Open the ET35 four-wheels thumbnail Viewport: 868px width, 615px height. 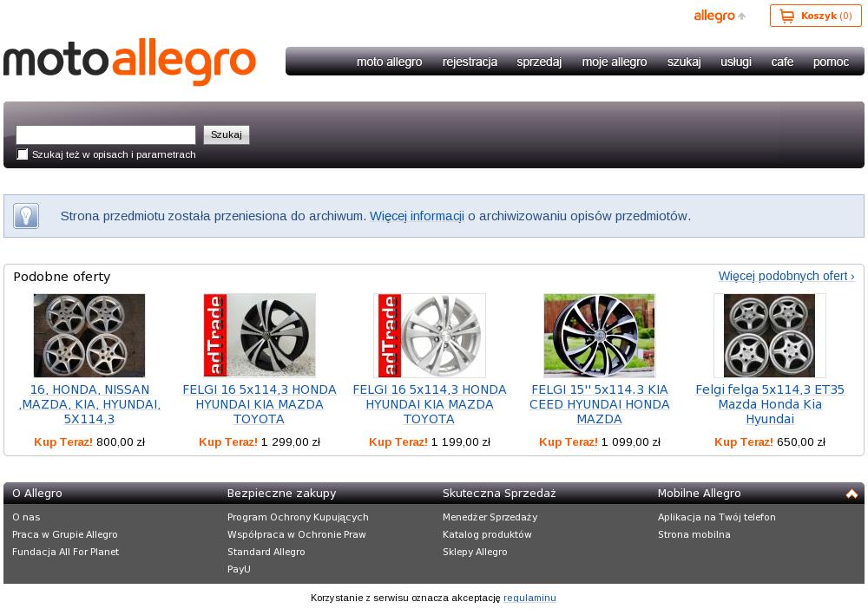(x=769, y=336)
